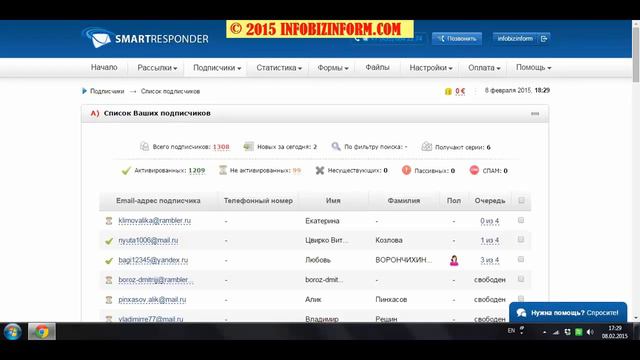Open the Формы dropdown menu
The height and width of the screenshot is (360, 640).
pyautogui.click(x=333, y=68)
